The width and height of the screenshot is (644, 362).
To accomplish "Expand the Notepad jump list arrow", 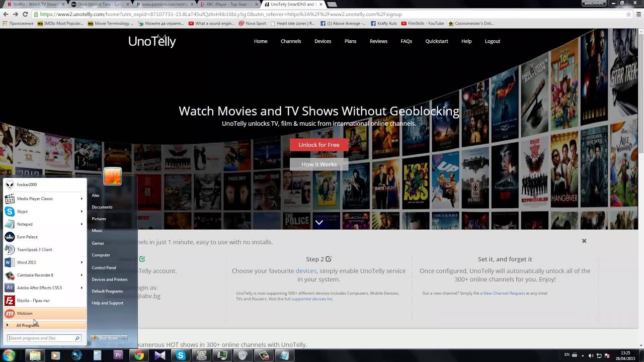I will 82,224.
